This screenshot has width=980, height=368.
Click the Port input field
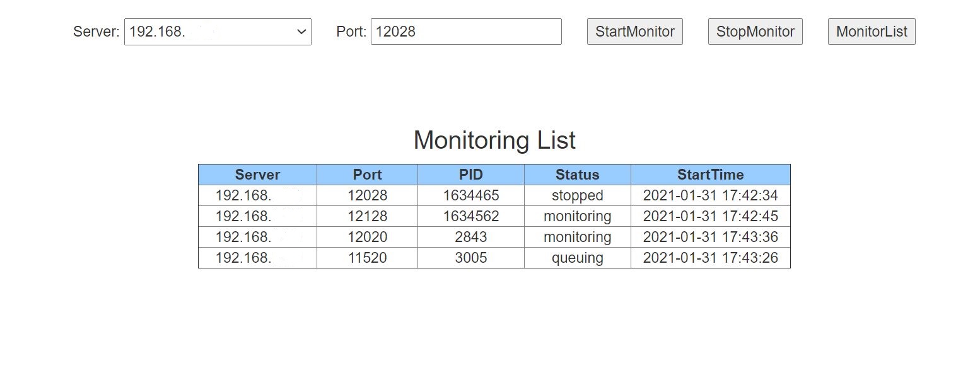(x=465, y=32)
